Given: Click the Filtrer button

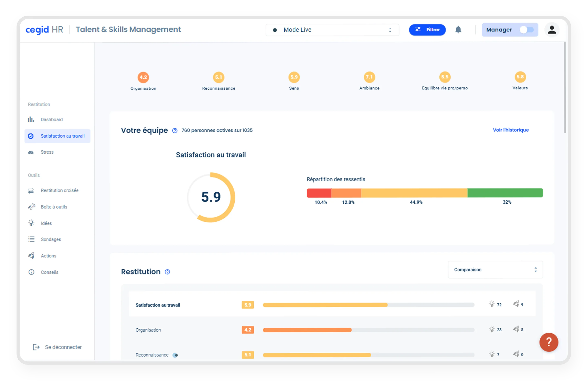Looking at the screenshot, I should pyautogui.click(x=427, y=30).
